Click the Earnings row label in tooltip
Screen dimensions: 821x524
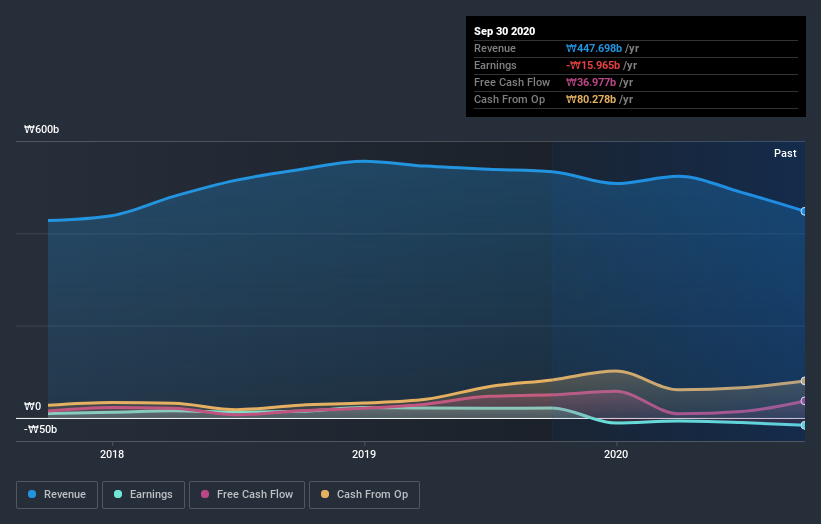(495, 65)
